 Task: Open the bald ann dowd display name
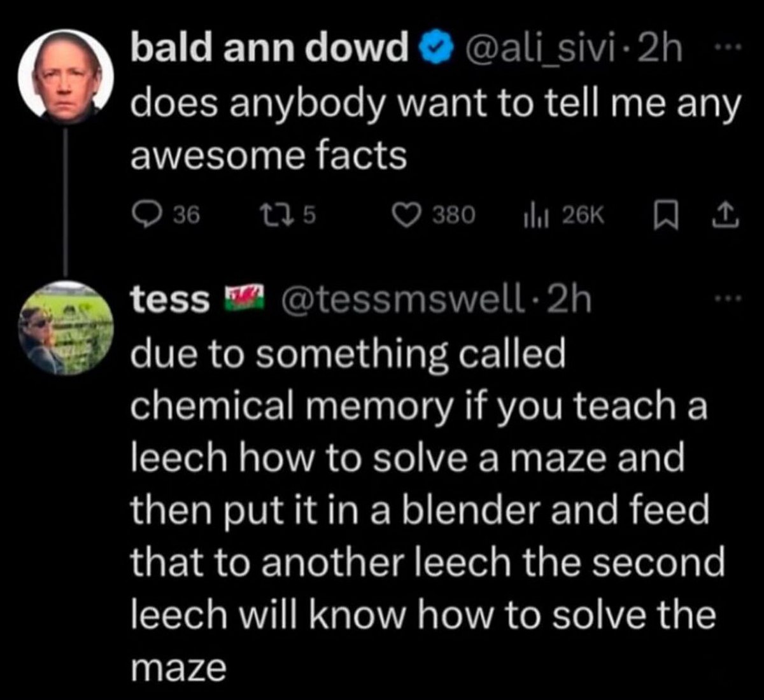point(269,46)
